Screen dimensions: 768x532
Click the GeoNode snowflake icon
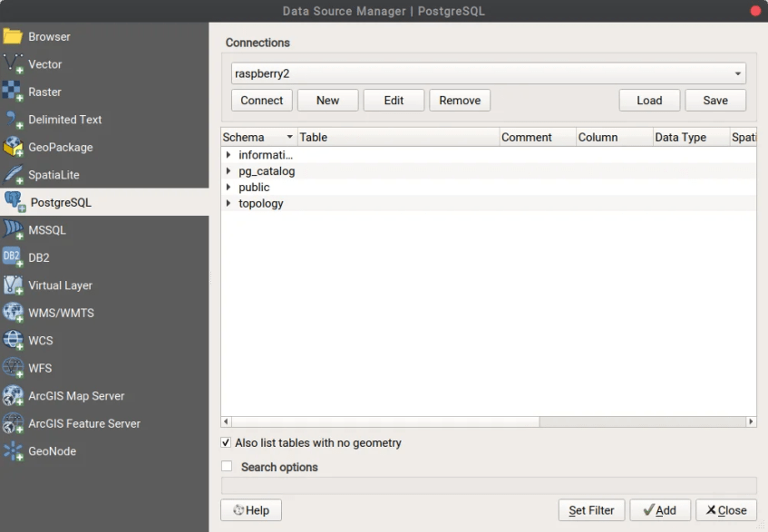[14, 450]
